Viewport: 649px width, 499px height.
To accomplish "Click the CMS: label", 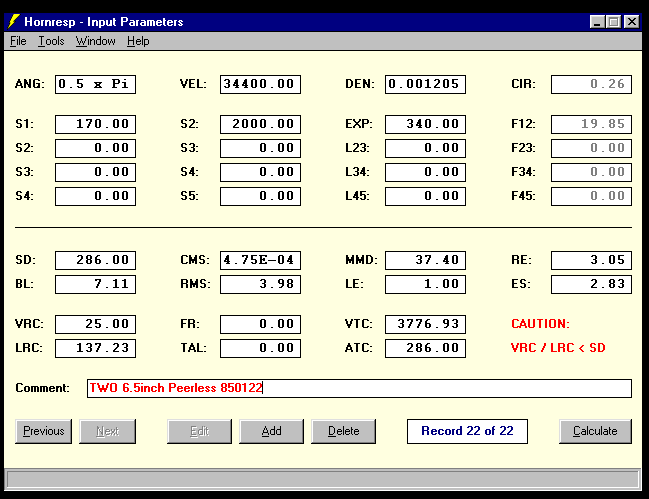I will click(x=195, y=260).
